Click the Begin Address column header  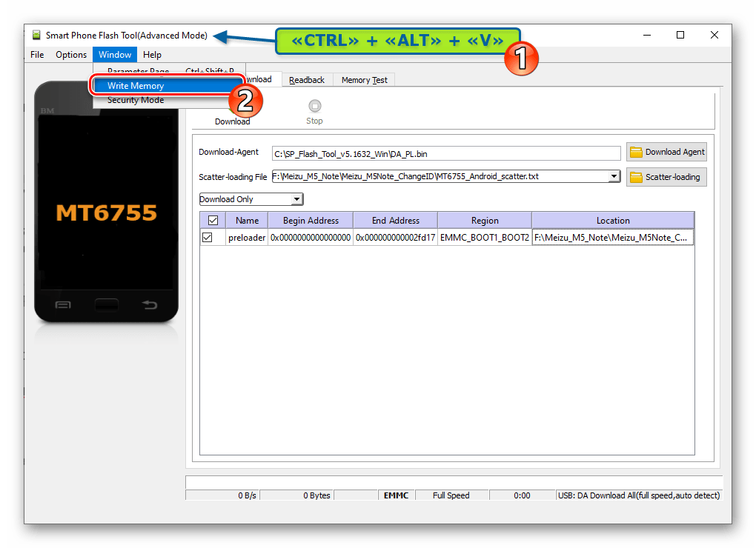point(311,221)
